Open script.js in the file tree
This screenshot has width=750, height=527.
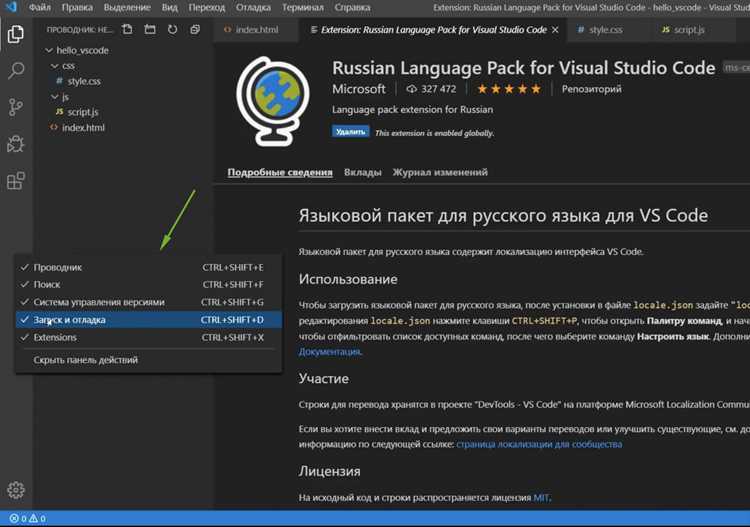(77, 112)
